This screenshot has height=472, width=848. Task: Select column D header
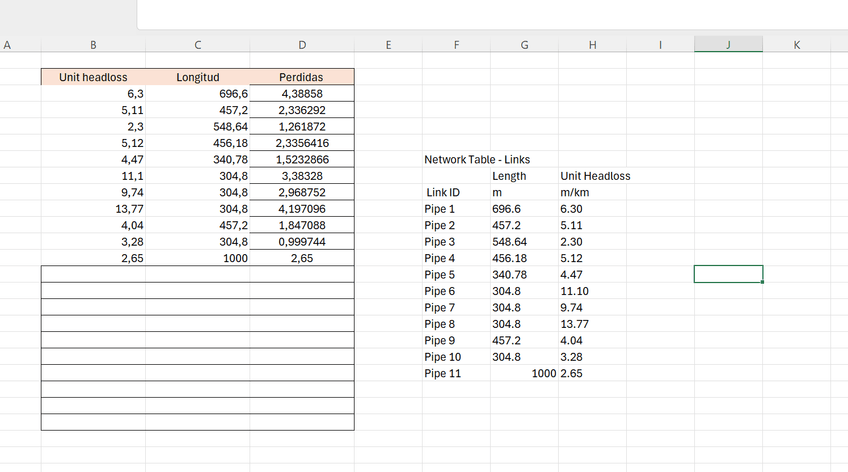302,44
